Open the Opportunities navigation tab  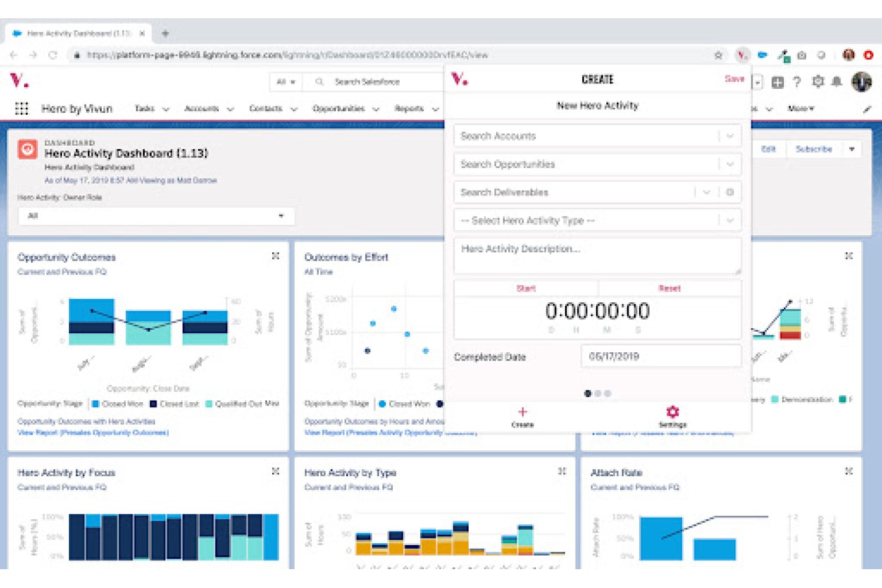click(339, 109)
